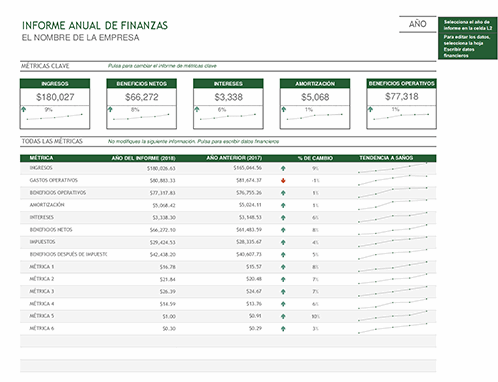Click the sparkline in the INGRESOS card
498x382 pixels.
(55, 117)
